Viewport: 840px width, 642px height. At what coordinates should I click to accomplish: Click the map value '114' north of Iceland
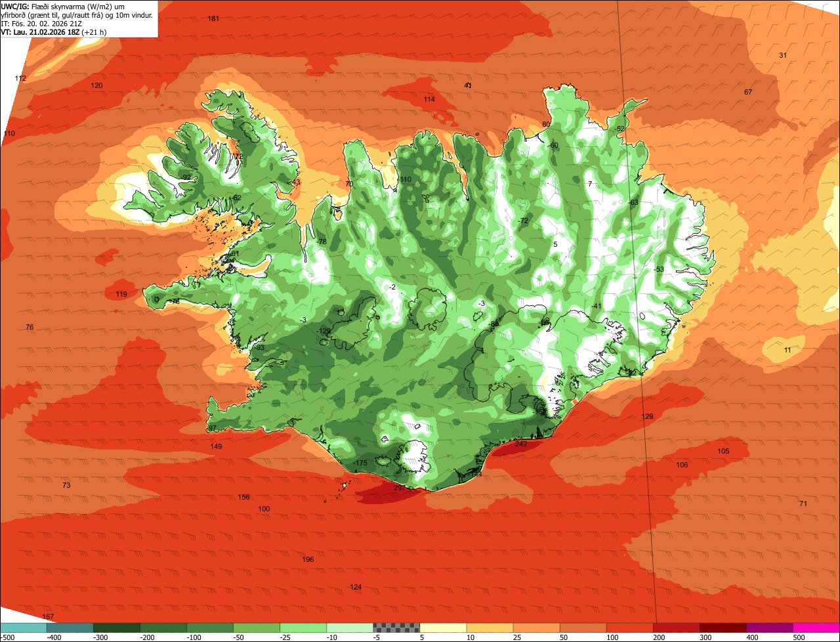429,99
